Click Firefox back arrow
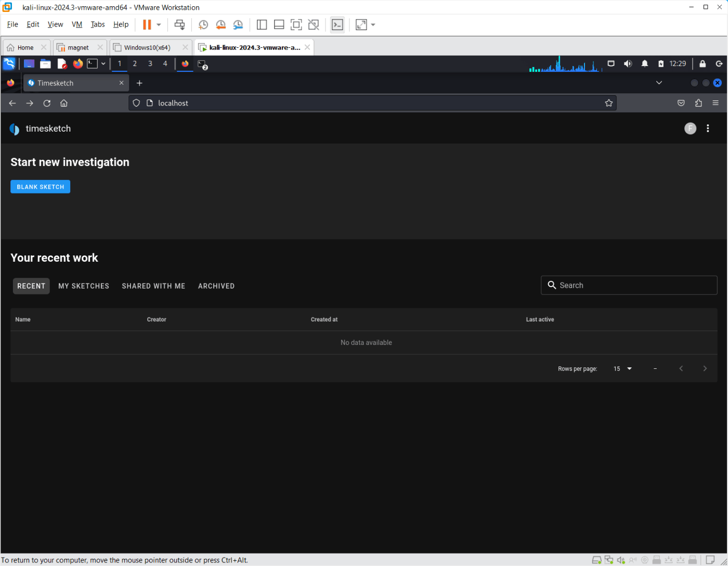The height and width of the screenshot is (566, 728). pos(12,103)
